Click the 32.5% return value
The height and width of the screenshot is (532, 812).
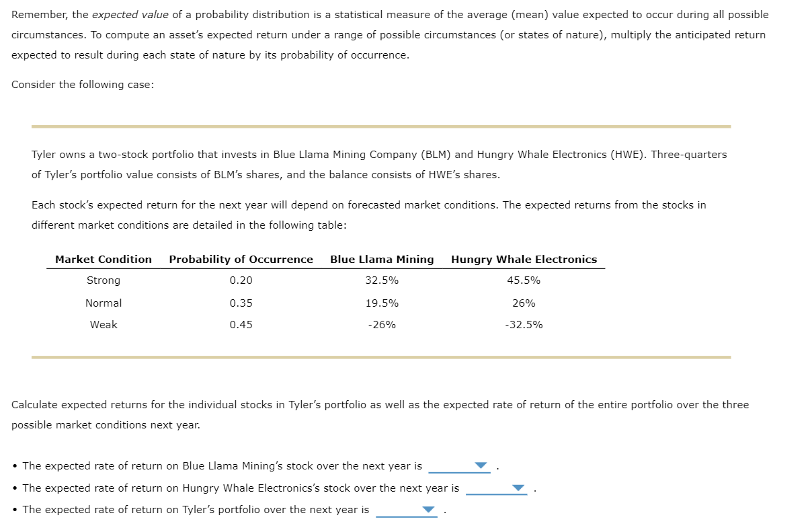(x=382, y=280)
